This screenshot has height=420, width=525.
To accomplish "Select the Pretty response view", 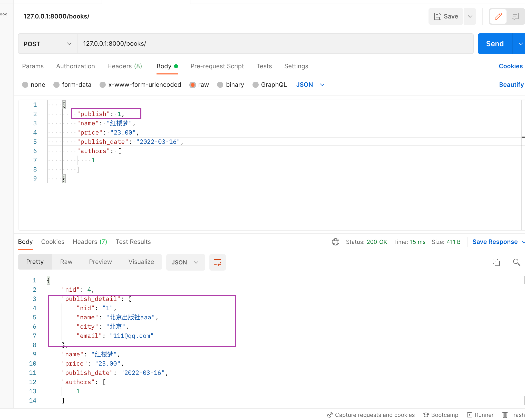I will (35, 262).
